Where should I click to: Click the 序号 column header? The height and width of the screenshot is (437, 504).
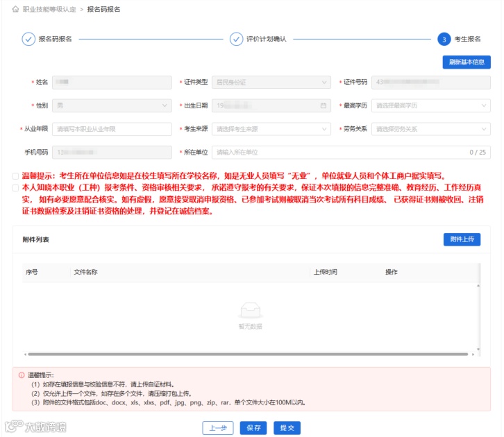click(x=32, y=273)
